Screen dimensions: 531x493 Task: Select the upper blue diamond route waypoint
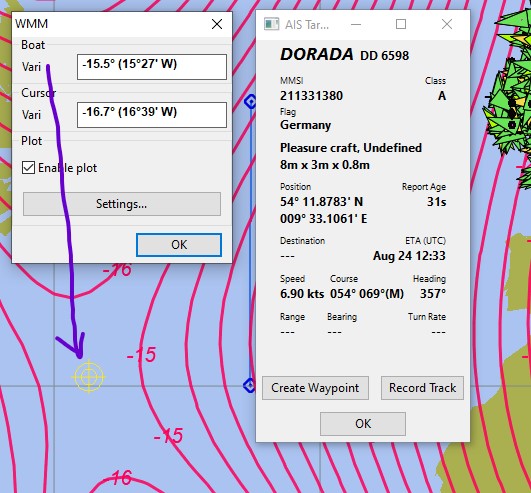pyautogui.click(x=250, y=102)
